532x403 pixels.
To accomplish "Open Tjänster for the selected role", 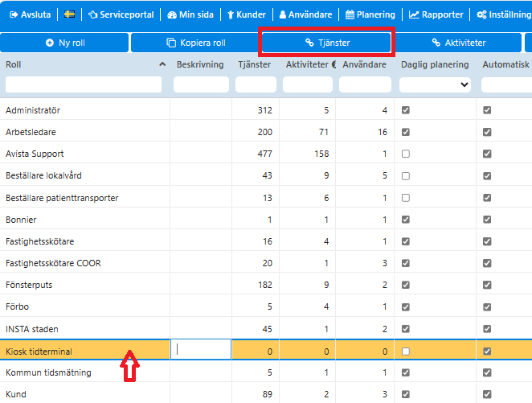I will point(326,43).
